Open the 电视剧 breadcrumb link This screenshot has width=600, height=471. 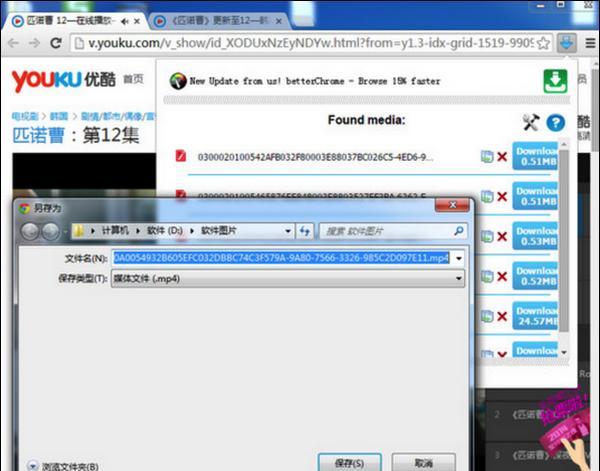(25, 116)
